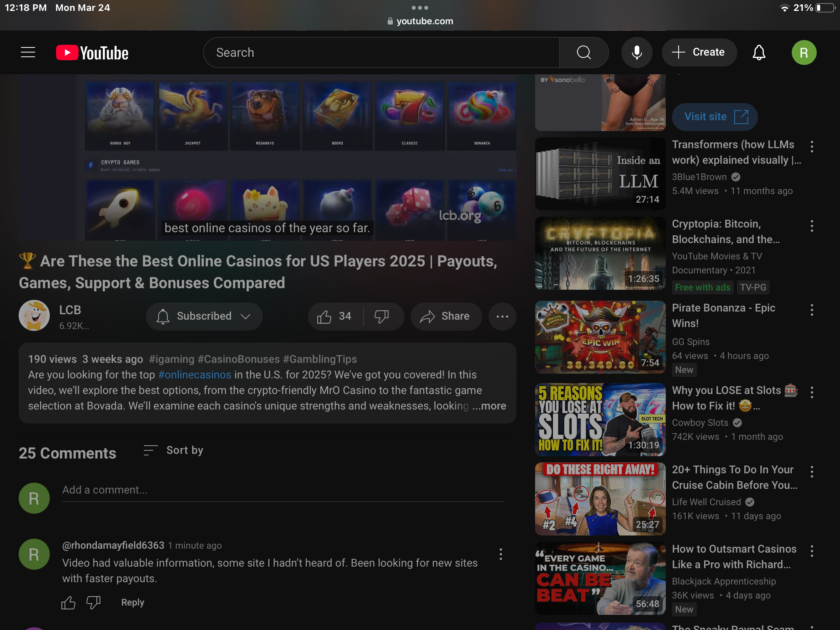
Task: Tap the youtube.com address bar
Action: click(x=420, y=21)
